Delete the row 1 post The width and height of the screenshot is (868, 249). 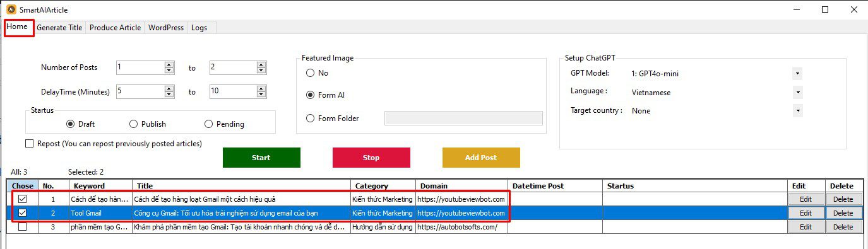pyautogui.click(x=843, y=199)
